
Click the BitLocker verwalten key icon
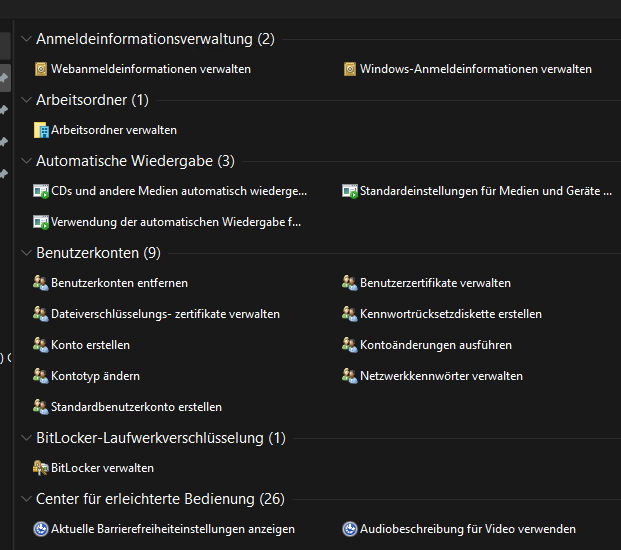click(x=40, y=468)
